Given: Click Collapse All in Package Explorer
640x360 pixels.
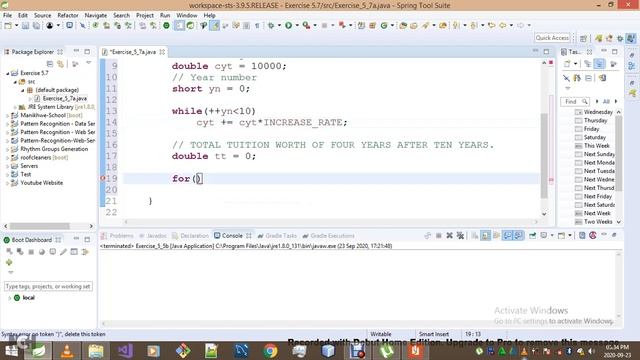Looking at the screenshot, I should tap(50, 64).
